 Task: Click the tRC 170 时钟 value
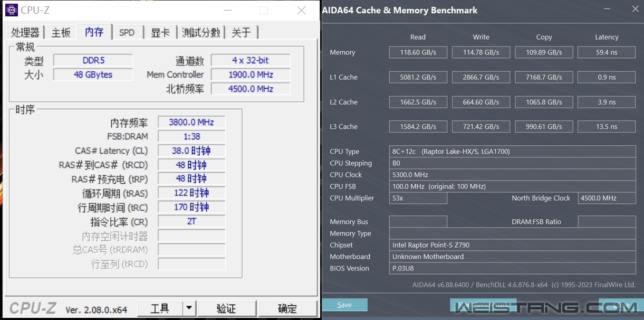coord(191,207)
